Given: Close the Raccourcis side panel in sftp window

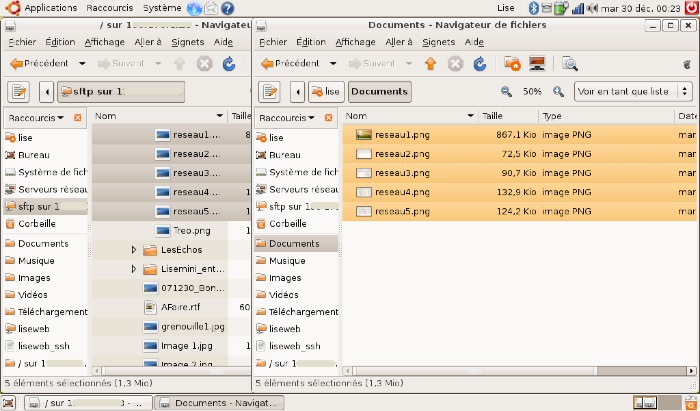Looking at the screenshot, I should coord(78,117).
